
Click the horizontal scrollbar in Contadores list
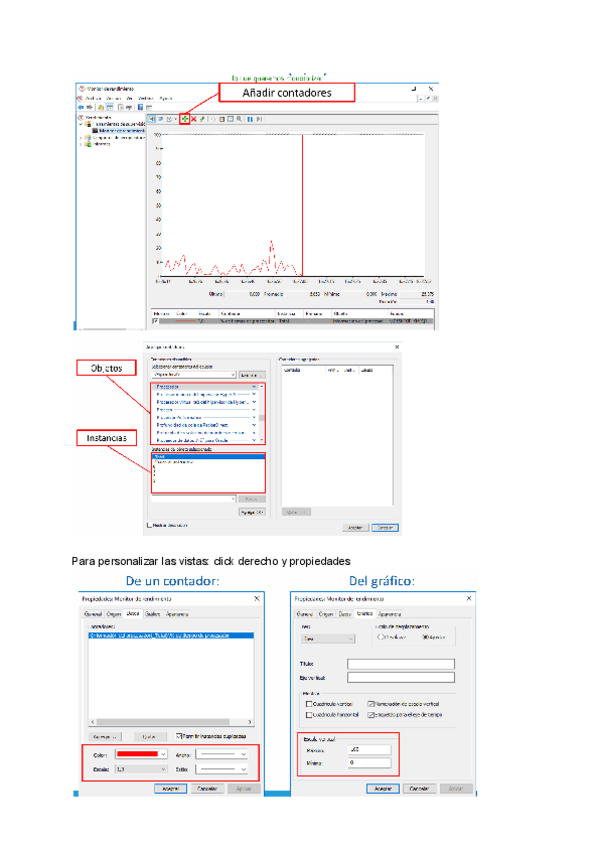pyautogui.click(x=171, y=721)
